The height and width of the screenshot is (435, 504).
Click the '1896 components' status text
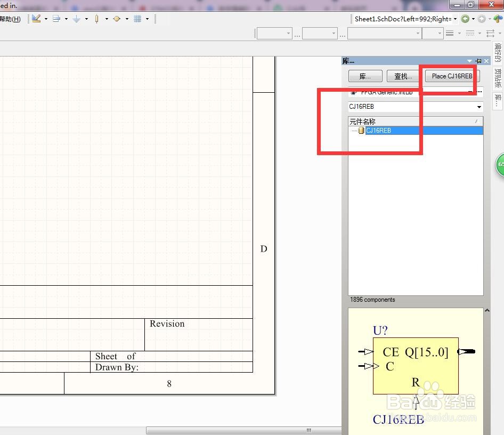point(372,300)
